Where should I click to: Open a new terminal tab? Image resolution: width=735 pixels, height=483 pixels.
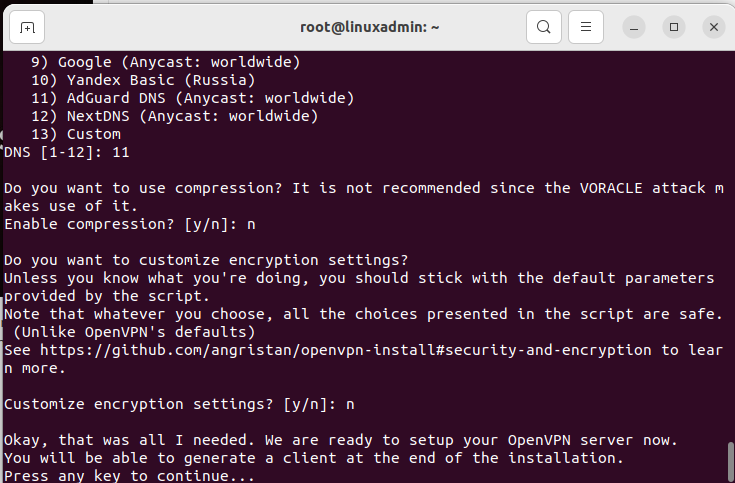tap(27, 27)
